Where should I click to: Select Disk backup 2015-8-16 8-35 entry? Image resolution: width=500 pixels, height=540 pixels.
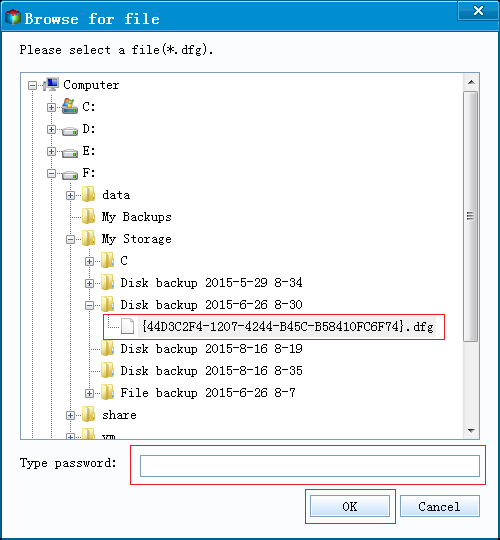211,371
